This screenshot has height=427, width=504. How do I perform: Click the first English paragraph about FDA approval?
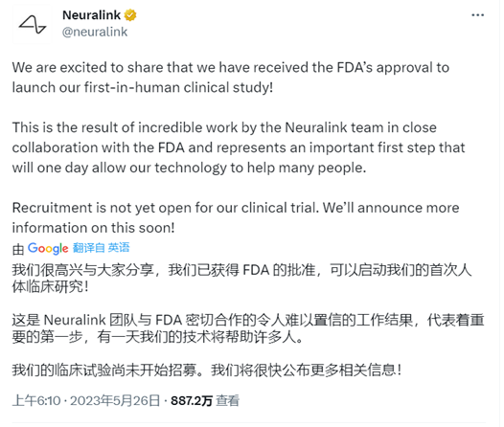pos(231,78)
